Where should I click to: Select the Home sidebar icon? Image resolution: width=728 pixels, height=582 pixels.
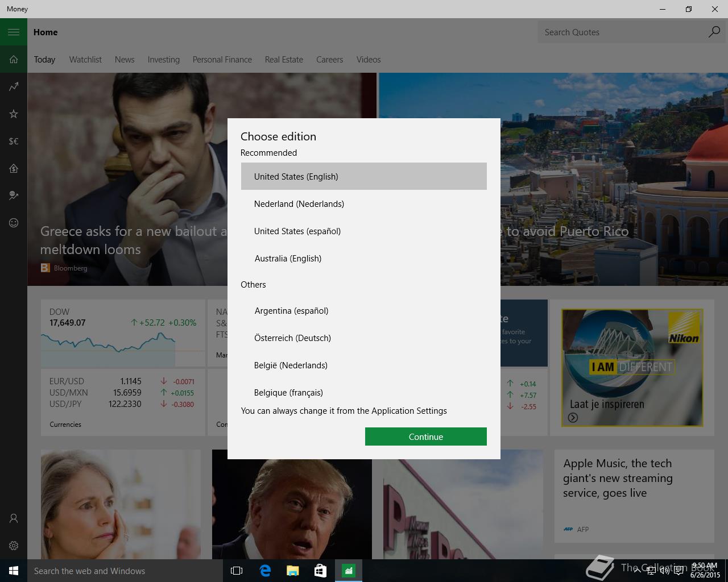[x=14, y=60]
